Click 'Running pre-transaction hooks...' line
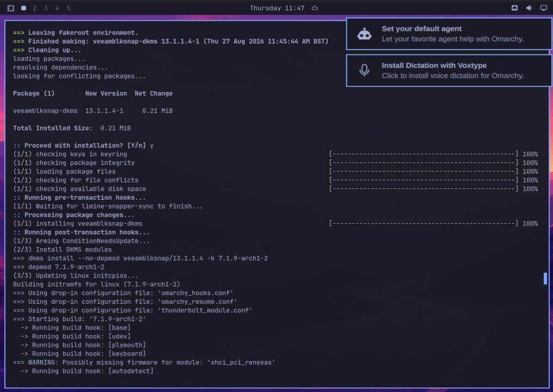 coord(79,198)
